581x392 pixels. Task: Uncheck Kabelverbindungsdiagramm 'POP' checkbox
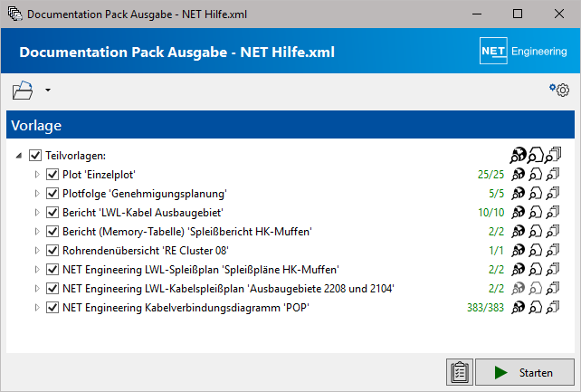coord(52,308)
